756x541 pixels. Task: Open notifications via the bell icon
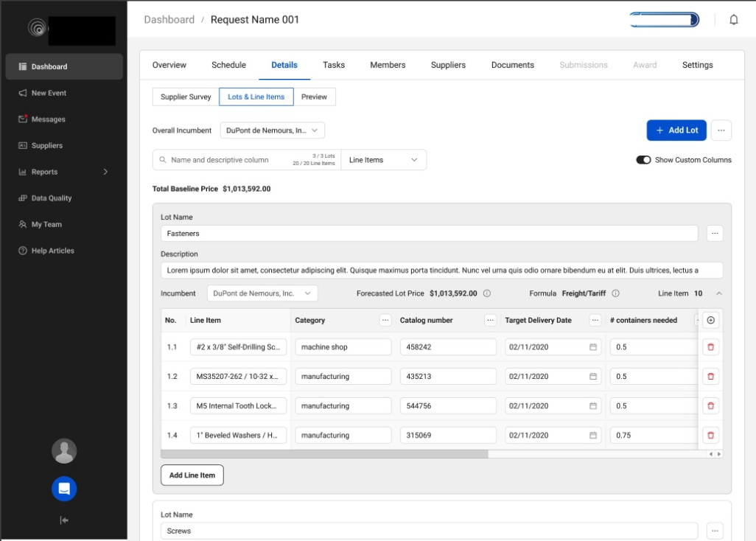tap(733, 19)
